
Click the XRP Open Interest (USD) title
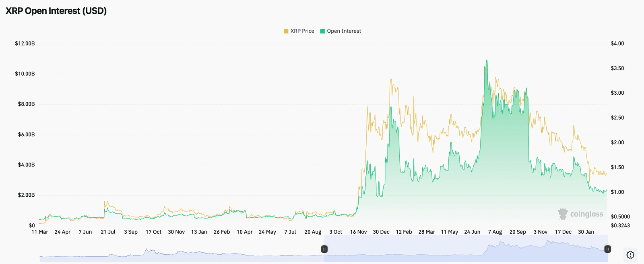[56, 11]
